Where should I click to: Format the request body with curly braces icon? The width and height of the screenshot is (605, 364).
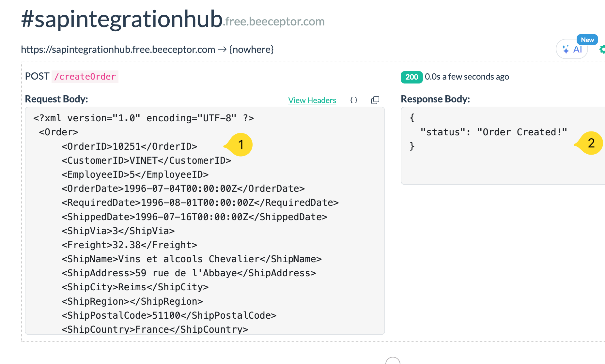353,100
